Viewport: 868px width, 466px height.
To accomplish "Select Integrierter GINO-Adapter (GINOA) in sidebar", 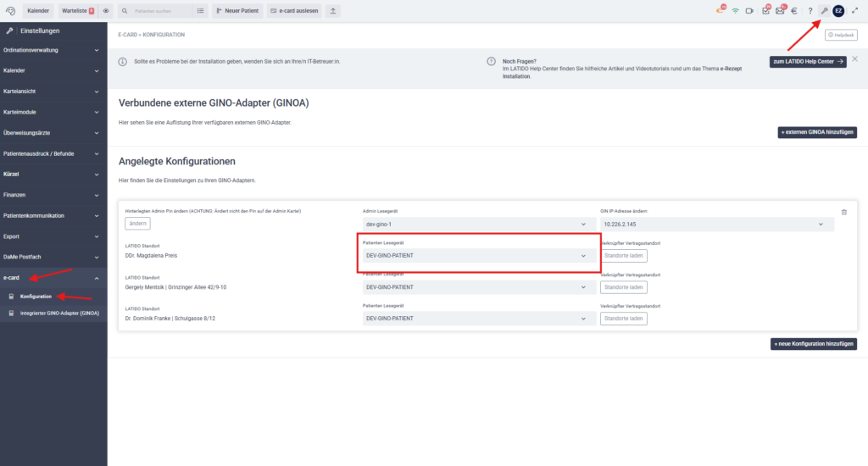I will (59, 313).
